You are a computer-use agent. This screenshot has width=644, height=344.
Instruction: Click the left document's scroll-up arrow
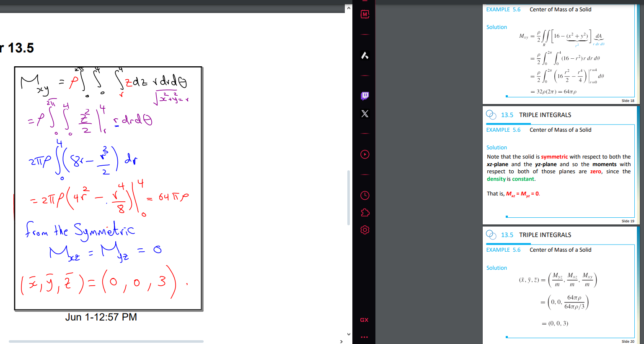(349, 8)
